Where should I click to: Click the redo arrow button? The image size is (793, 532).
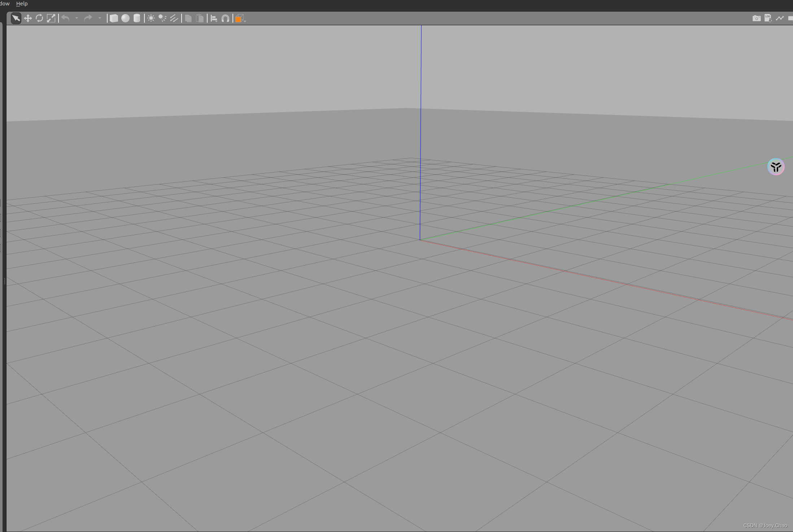pyautogui.click(x=88, y=18)
